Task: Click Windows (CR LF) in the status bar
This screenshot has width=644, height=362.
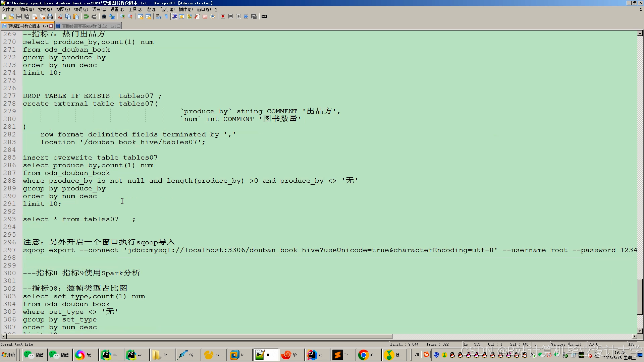Action: point(567,344)
